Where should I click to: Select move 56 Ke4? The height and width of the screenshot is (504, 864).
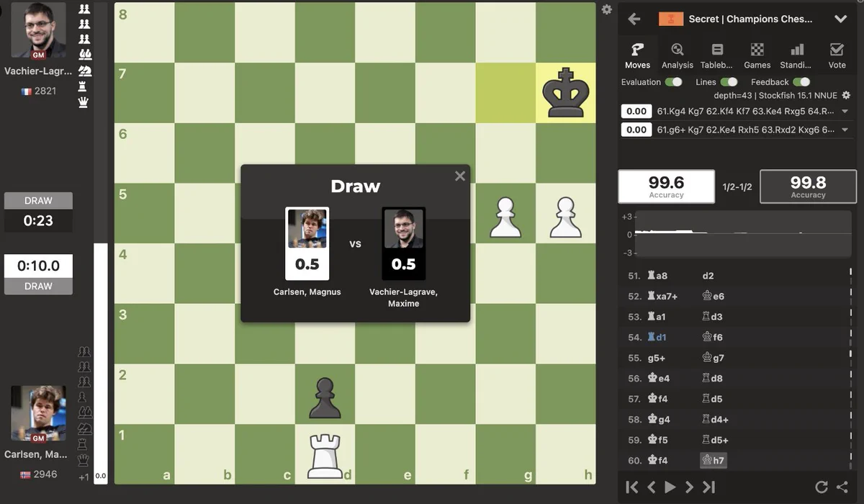[659, 378]
